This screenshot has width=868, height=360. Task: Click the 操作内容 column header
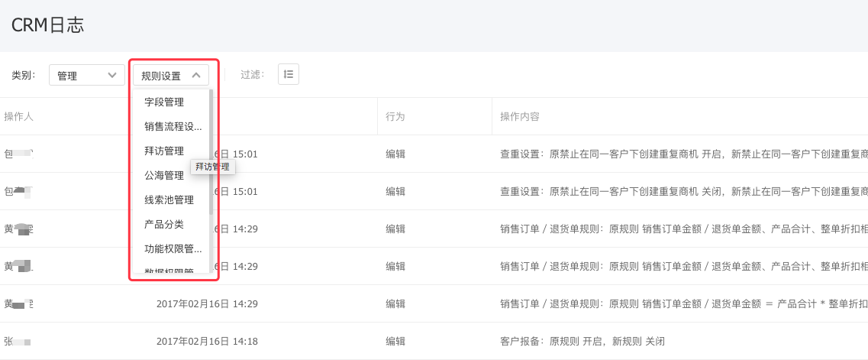(519, 117)
